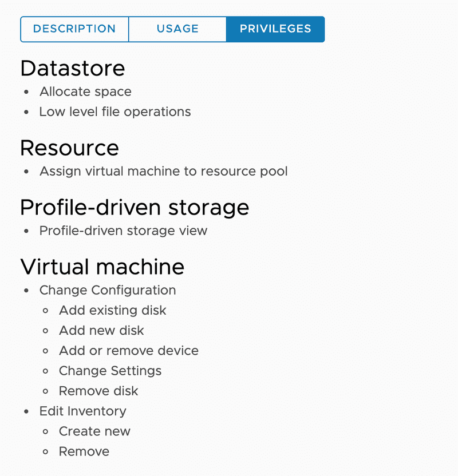Click the Low level file operations item
458x476 pixels.
115,112
